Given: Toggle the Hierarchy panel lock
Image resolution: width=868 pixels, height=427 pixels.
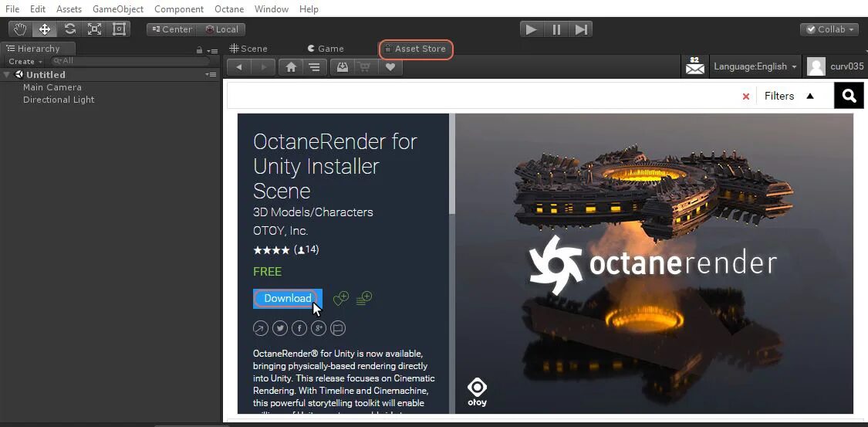Looking at the screenshot, I should (199, 50).
